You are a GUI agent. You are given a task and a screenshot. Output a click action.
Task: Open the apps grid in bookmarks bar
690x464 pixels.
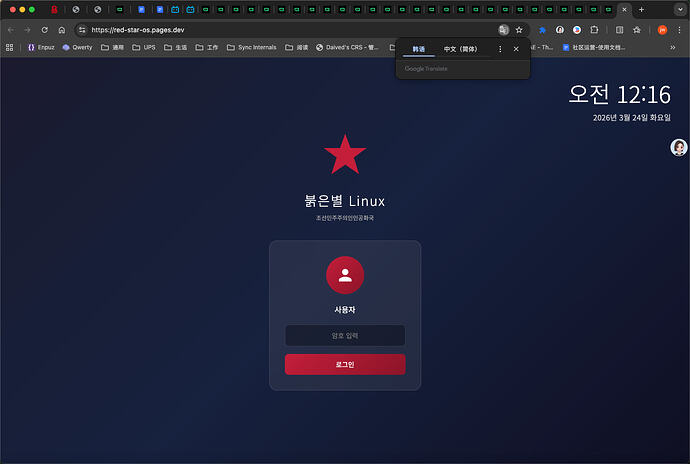10,48
